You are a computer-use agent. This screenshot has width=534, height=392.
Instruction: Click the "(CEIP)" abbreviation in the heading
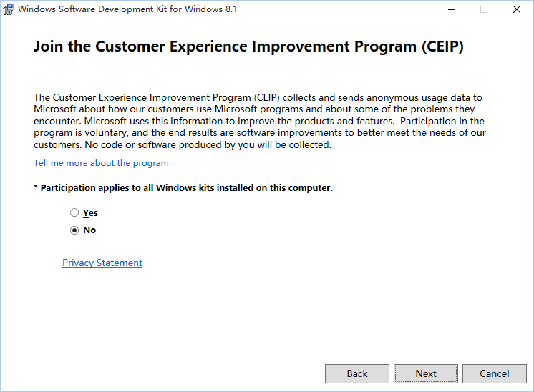pos(442,46)
